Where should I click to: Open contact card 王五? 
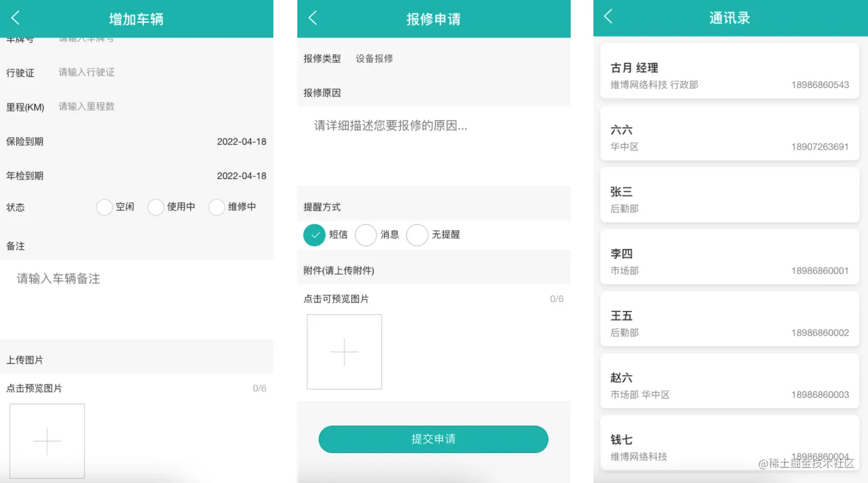730,319
